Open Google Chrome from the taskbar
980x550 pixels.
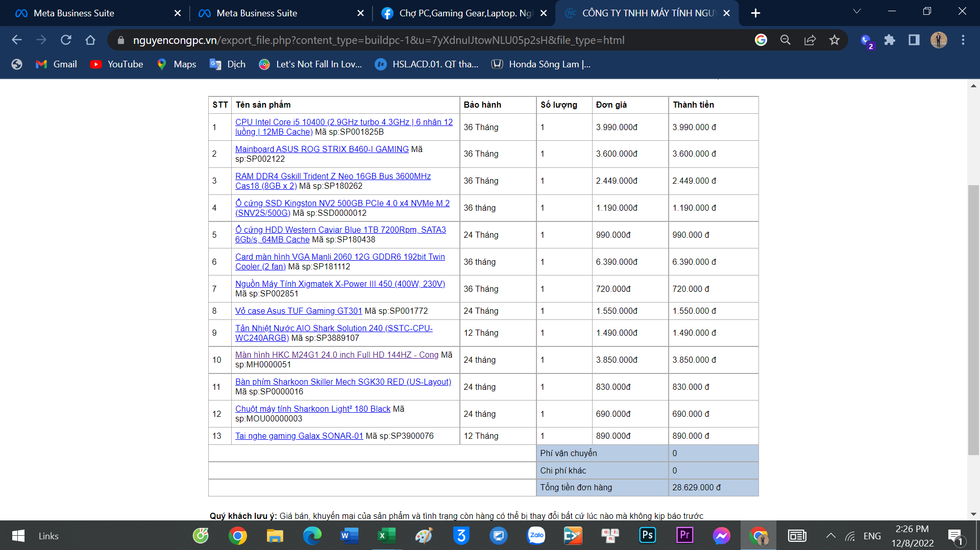[x=237, y=536]
